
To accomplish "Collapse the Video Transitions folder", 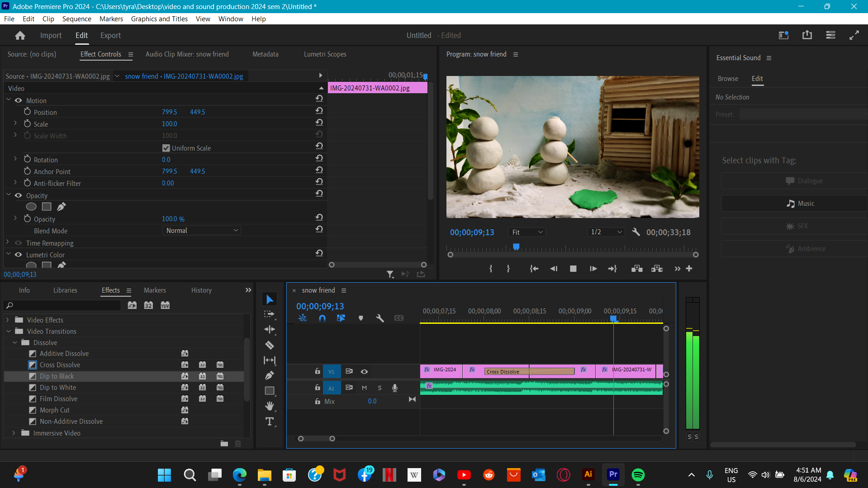I will pos(9,331).
